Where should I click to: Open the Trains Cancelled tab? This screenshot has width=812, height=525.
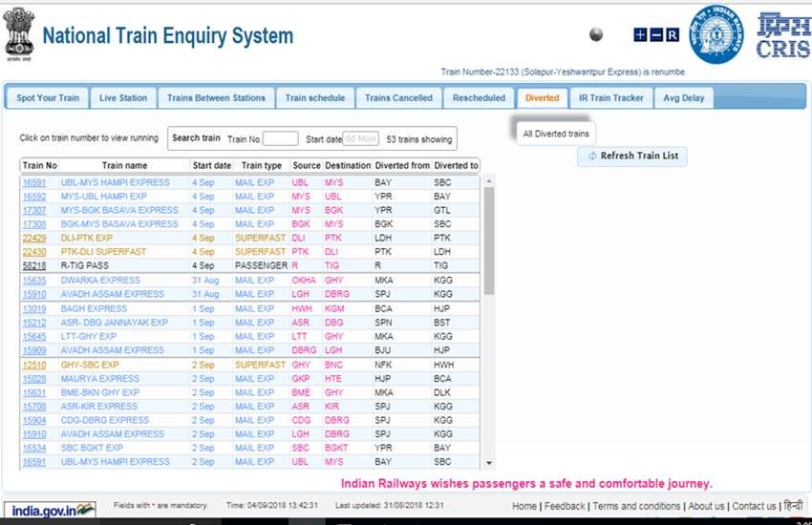398,97
